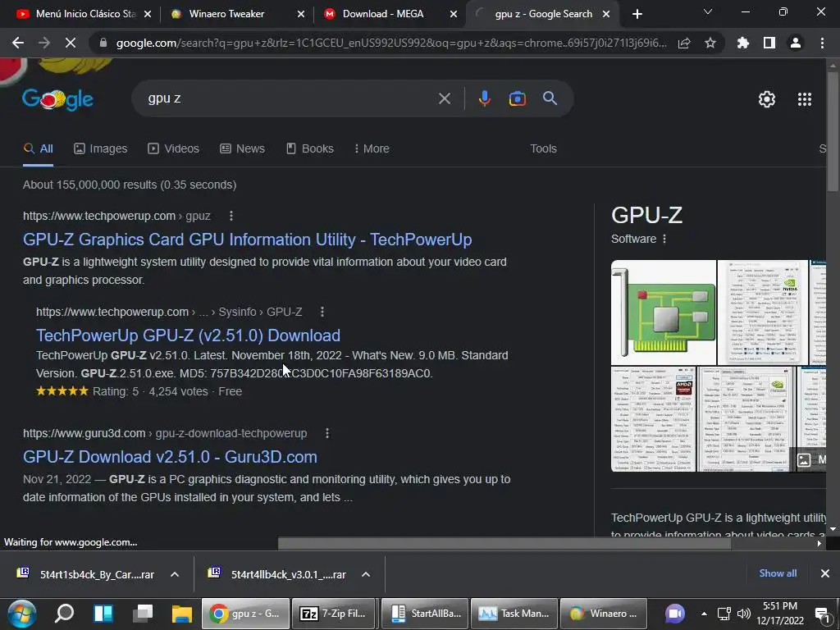Image resolution: width=840 pixels, height=630 pixels.
Task: Open the tab search chevron
Action: click(x=708, y=11)
